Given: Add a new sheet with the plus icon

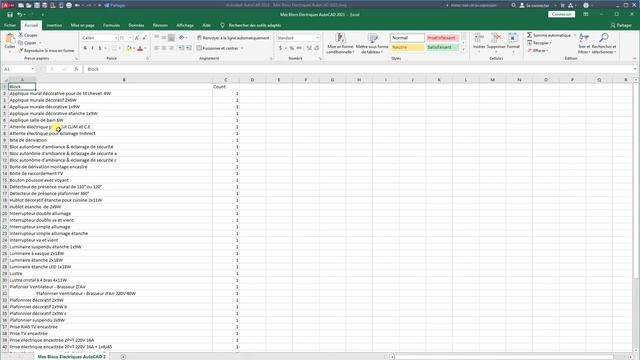Looking at the screenshot, I should [123, 357].
